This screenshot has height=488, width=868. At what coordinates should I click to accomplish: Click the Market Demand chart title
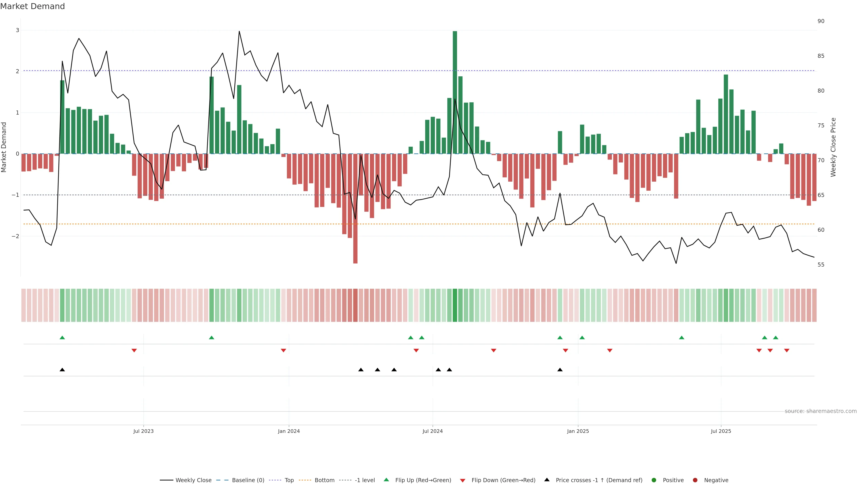click(x=32, y=6)
